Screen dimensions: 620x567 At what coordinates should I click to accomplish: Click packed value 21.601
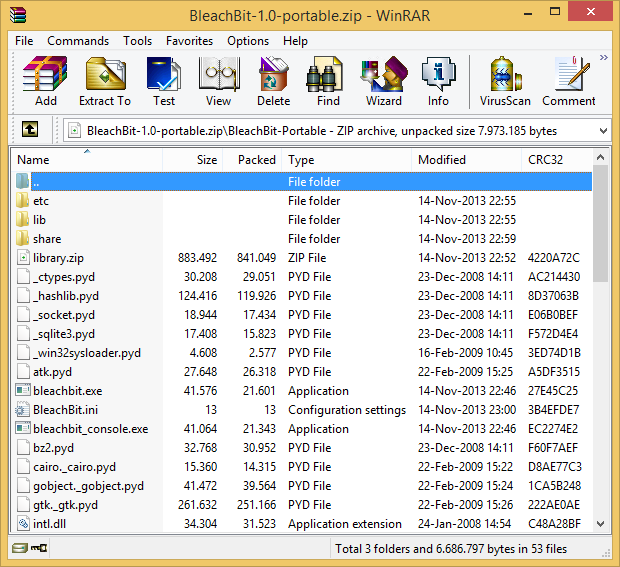[259, 391]
